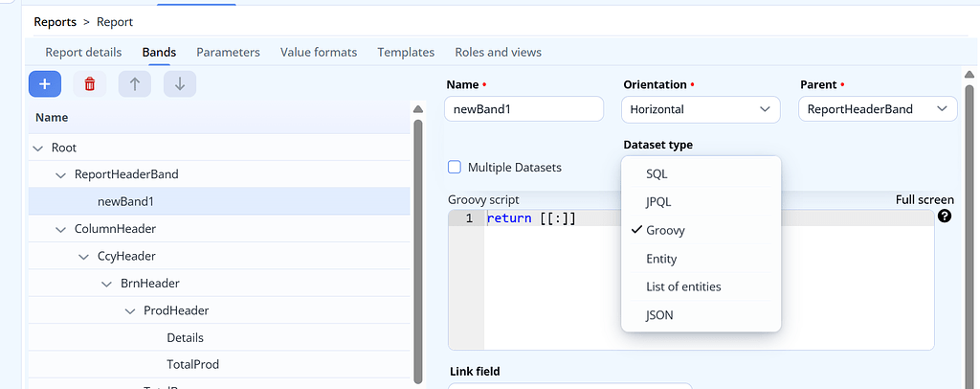The width and height of the screenshot is (980, 389).
Task: Add a new band with plus button
Action: tap(44, 83)
